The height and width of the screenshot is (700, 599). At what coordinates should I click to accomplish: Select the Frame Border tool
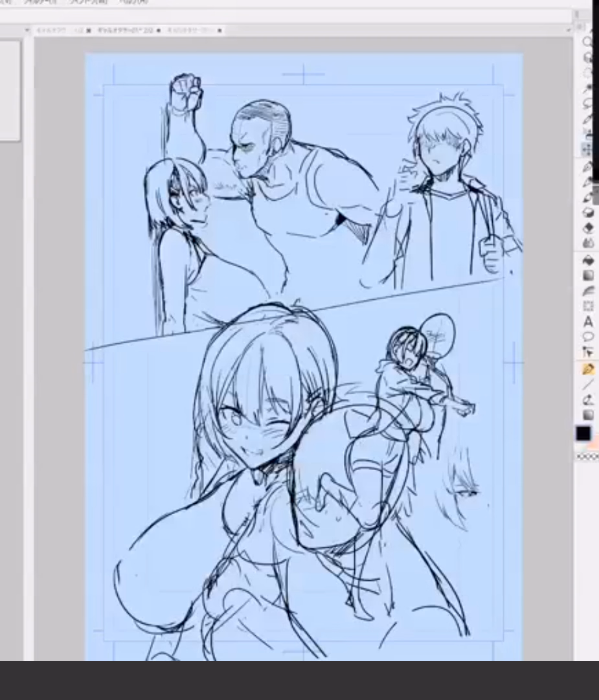588,306
